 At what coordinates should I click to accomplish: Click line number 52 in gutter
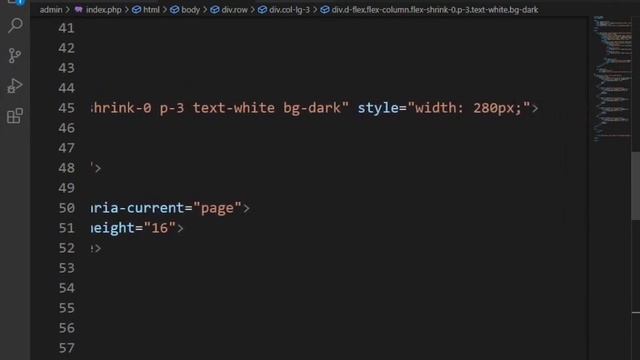click(66, 248)
